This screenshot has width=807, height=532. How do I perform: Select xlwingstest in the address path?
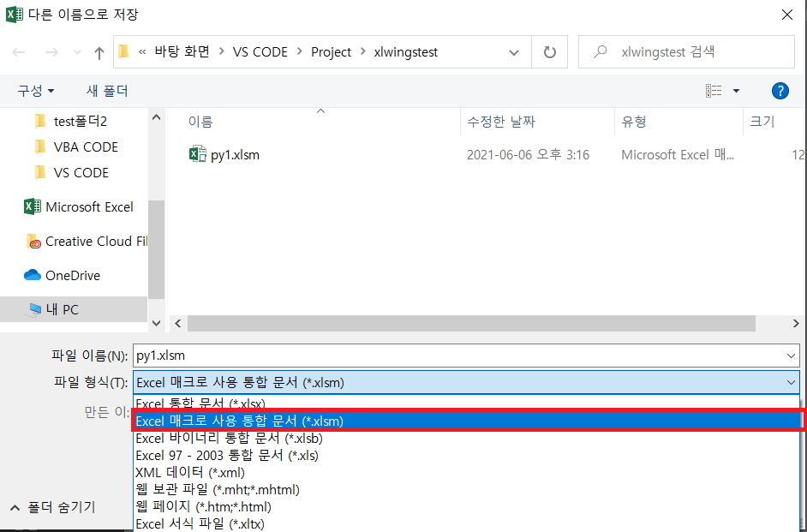[x=405, y=52]
